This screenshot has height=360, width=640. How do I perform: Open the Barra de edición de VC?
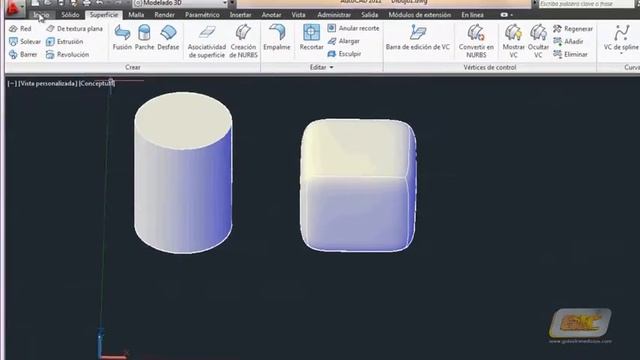click(x=418, y=38)
